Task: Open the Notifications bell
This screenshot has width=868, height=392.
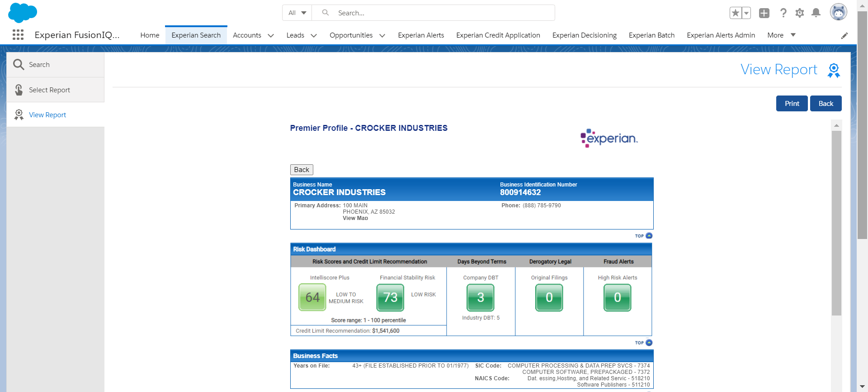Action: pyautogui.click(x=816, y=13)
